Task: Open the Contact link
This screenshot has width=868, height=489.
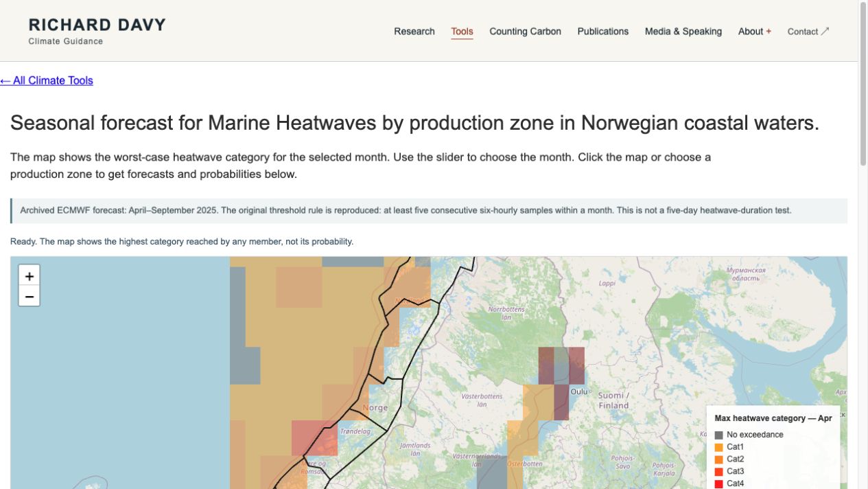Action: point(808,32)
